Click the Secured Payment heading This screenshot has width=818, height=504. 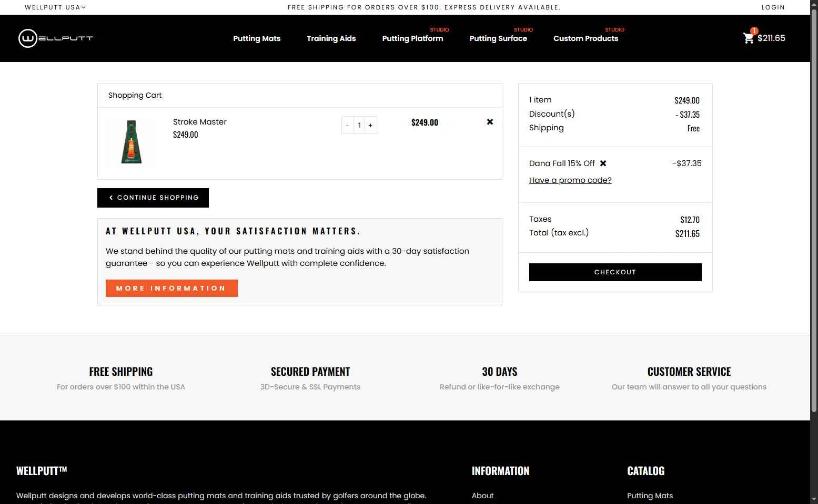coord(310,372)
